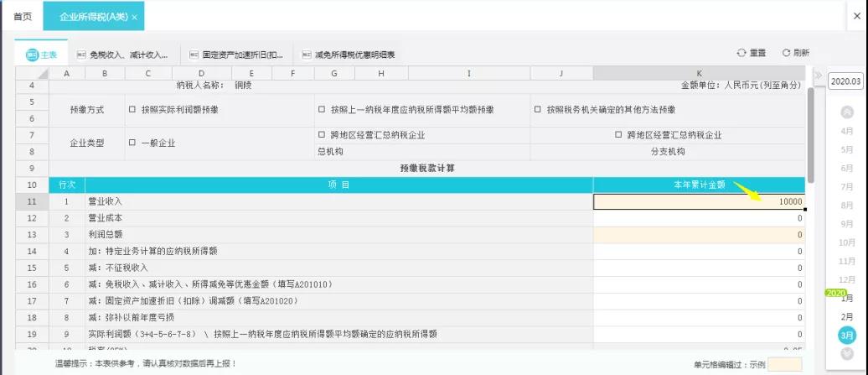This screenshot has height=375, width=868.
Task: Open the 固定资产加速折旧 sheet tab
Action: [236, 55]
